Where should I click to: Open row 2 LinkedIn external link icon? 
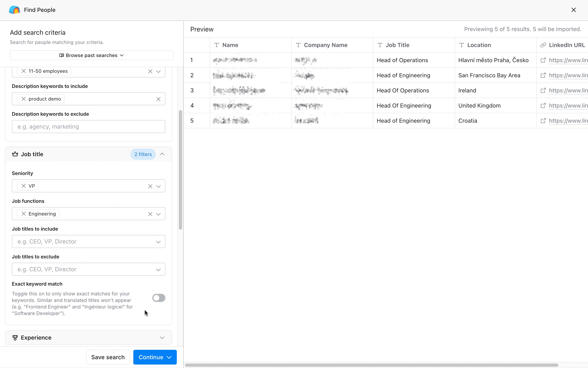pos(543,75)
